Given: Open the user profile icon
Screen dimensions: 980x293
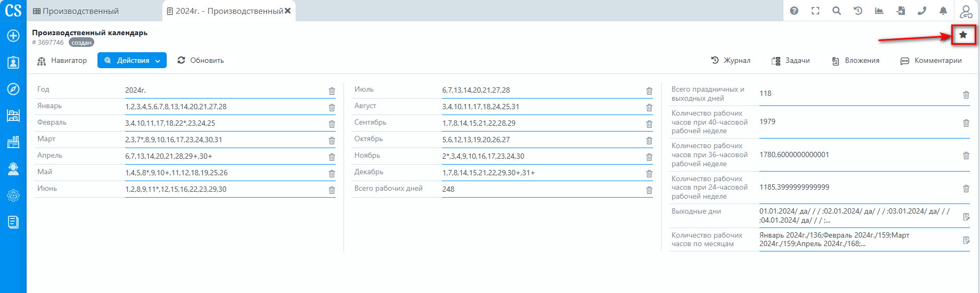Looking at the screenshot, I should (x=966, y=11).
